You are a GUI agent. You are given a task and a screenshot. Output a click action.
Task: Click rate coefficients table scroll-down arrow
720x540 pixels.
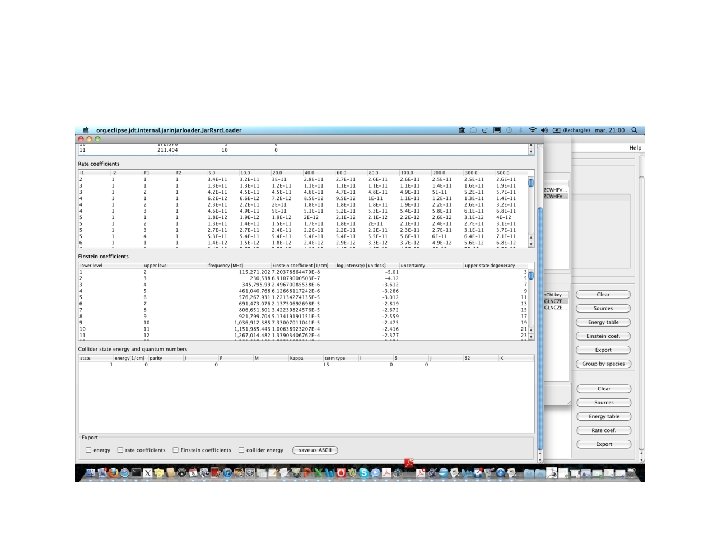coord(531,244)
